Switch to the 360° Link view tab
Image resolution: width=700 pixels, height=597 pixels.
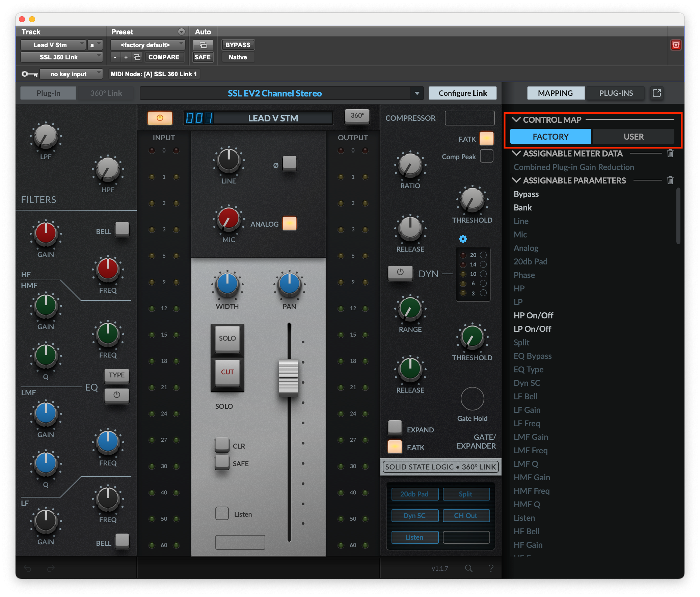coord(106,93)
